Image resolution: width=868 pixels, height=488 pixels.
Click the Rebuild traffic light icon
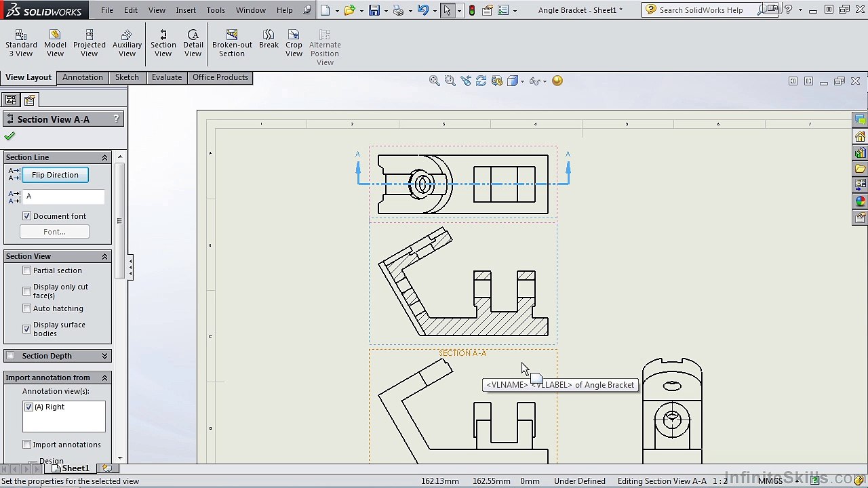[472, 10]
